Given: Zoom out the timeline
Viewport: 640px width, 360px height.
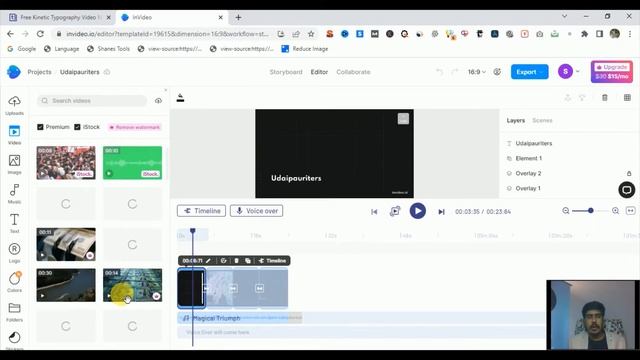Looking at the screenshot, I should pyautogui.click(x=566, y=211).
